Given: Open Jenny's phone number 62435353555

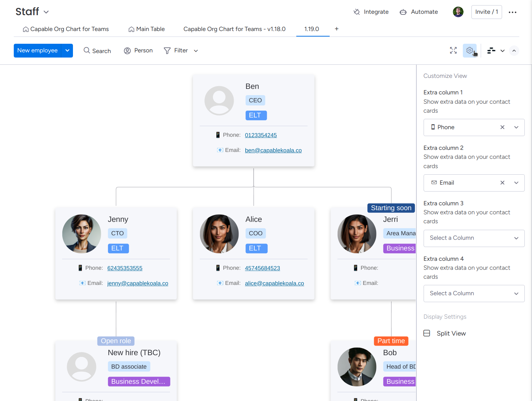Looking at the screenshot, I should 125,268.
